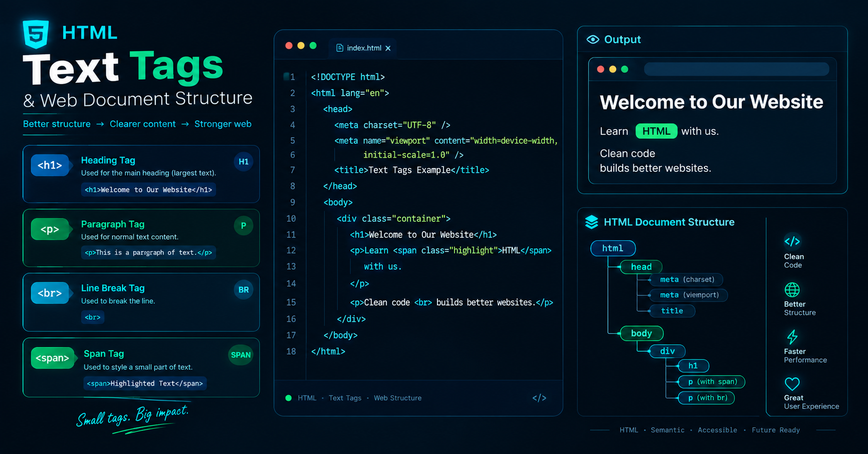Click the code brackets icon in editor footer
Image resolution: width=868 pixels, height=454 pixels.
point(539,398)
